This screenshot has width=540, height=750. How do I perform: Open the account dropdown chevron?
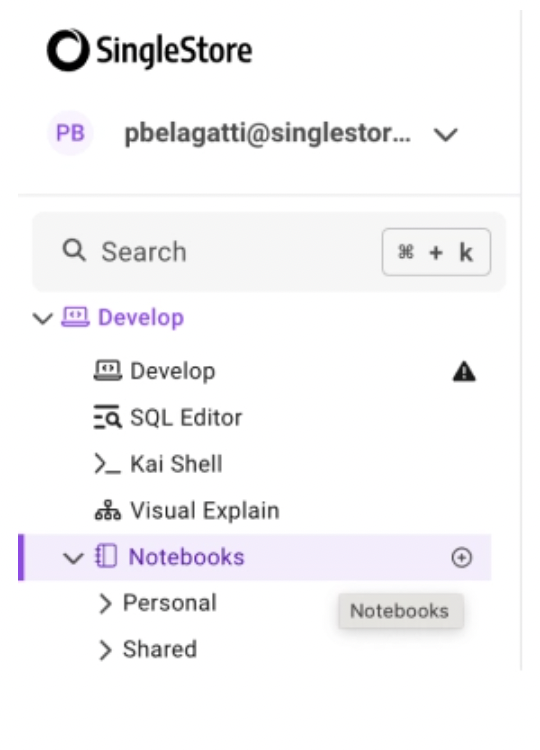pyautogui.click(x=445, y=135)
